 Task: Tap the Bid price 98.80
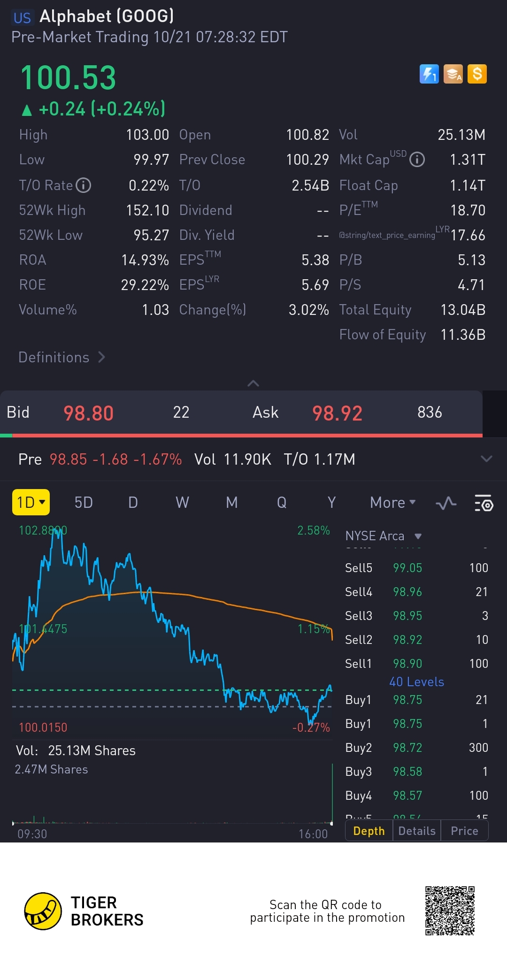tap(88, 413)
